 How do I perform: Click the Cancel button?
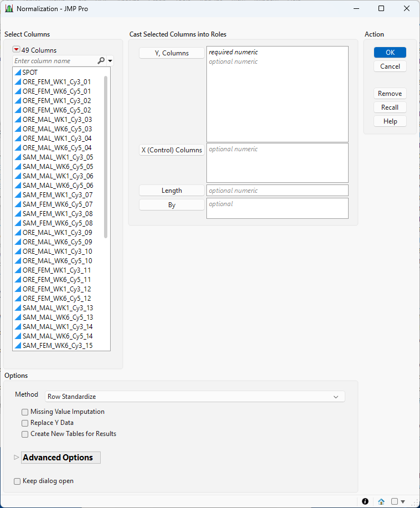[x=390, y=66]
